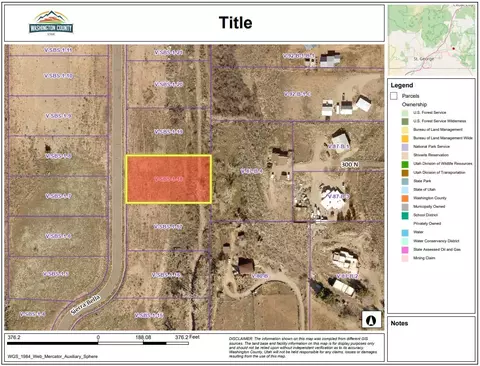Viewport: 480px width, 366px height.
Task: Click the U.S. Forest Service swatch
Action: tap(405, 113)
